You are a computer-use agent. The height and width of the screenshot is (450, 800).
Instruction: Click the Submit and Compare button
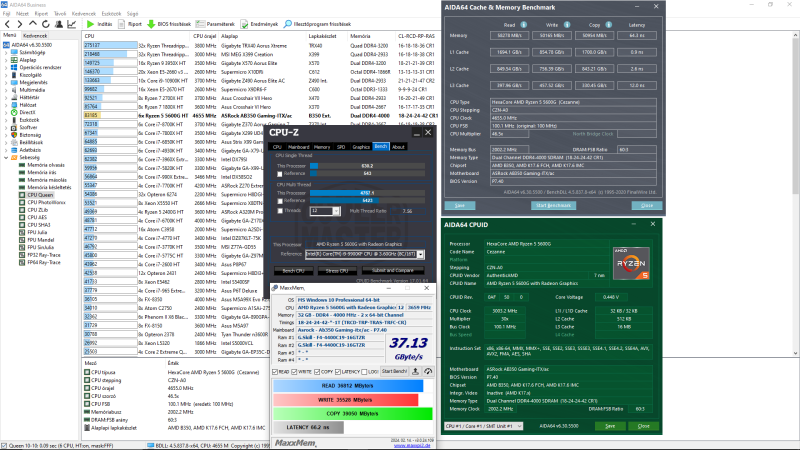[x=393, y=271]
